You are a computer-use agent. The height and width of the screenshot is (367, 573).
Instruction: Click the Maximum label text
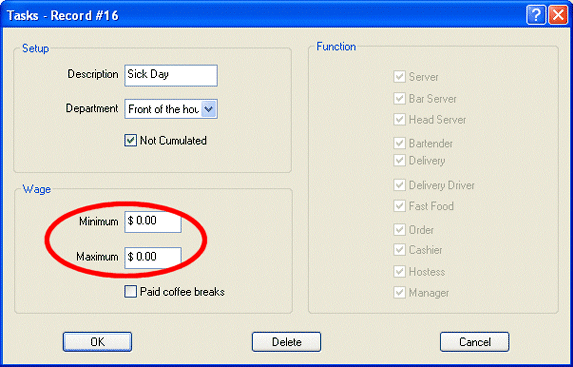click(x=97, y=257)
